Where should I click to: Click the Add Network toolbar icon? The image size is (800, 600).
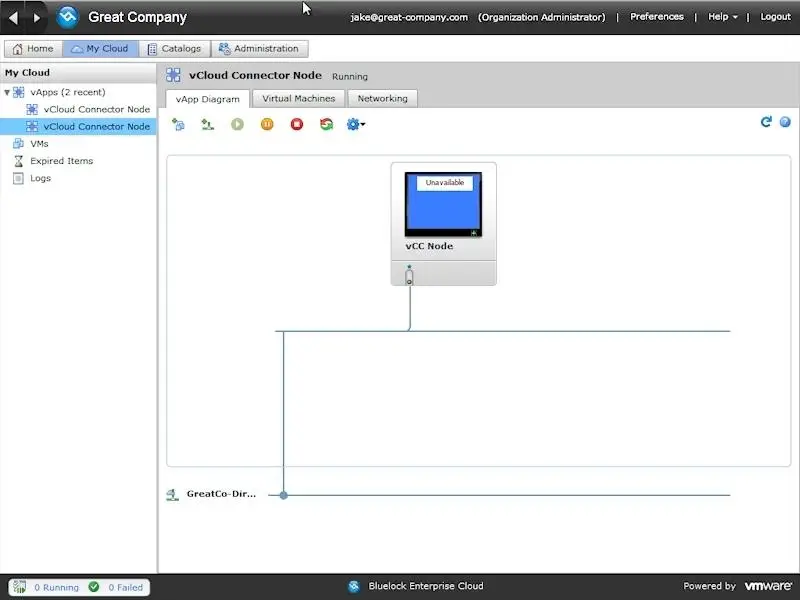[x=207, y=124]
